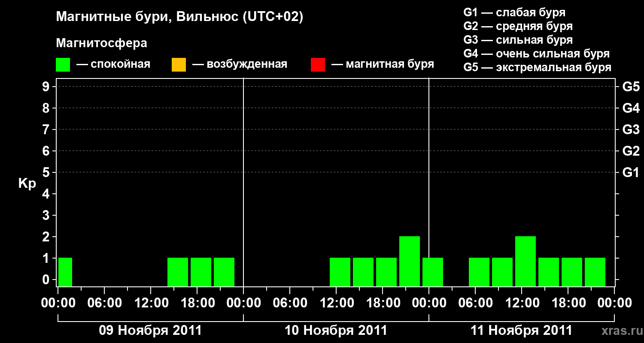
Task: Click the 18:00 time label under 09 November
Action: point(197,303)
